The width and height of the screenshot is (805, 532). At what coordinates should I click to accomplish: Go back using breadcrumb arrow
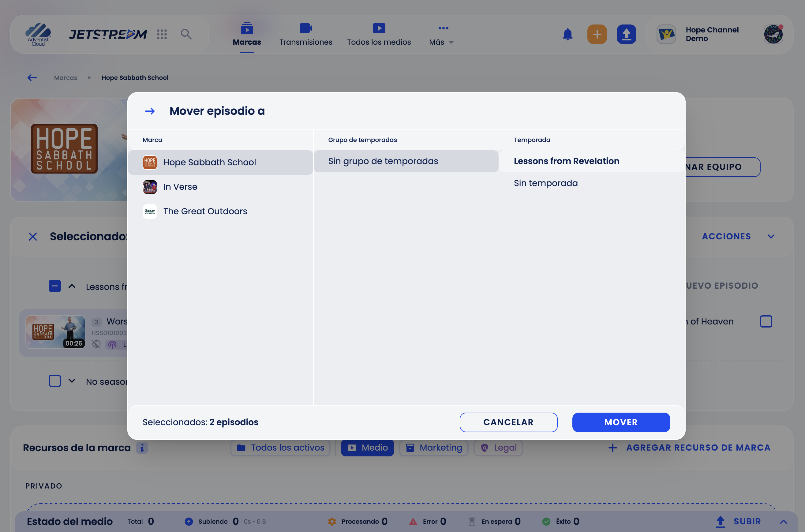click(32, 78)
